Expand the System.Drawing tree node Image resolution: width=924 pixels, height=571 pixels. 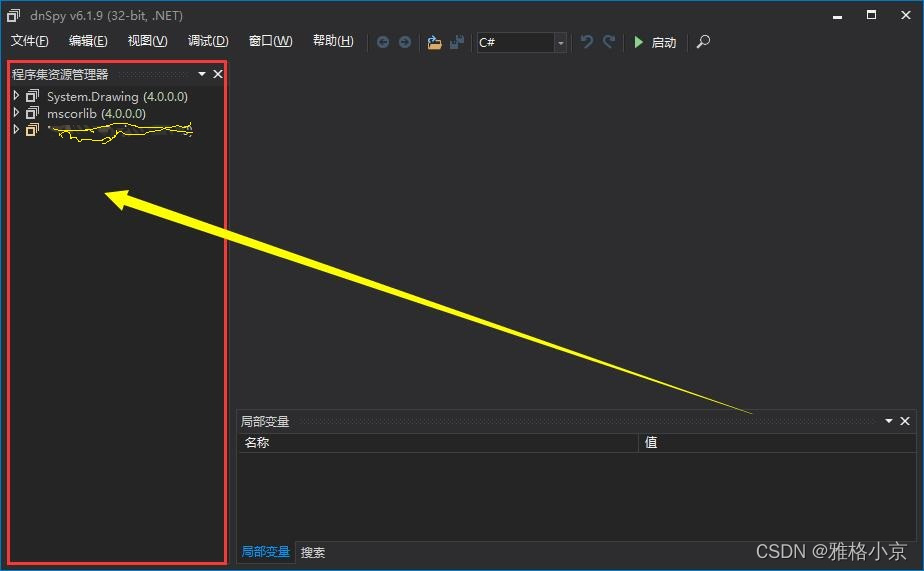pyautogui.click(x=16, y=95)
